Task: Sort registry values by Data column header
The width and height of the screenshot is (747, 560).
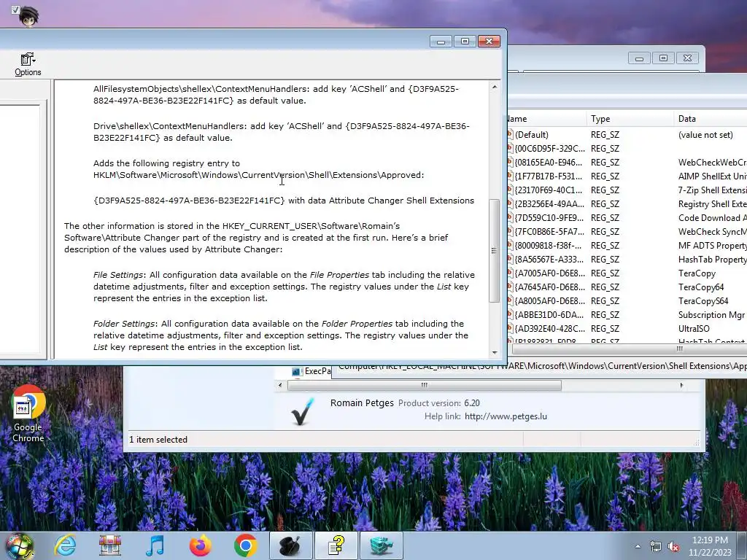Action: tap(711, 119)
